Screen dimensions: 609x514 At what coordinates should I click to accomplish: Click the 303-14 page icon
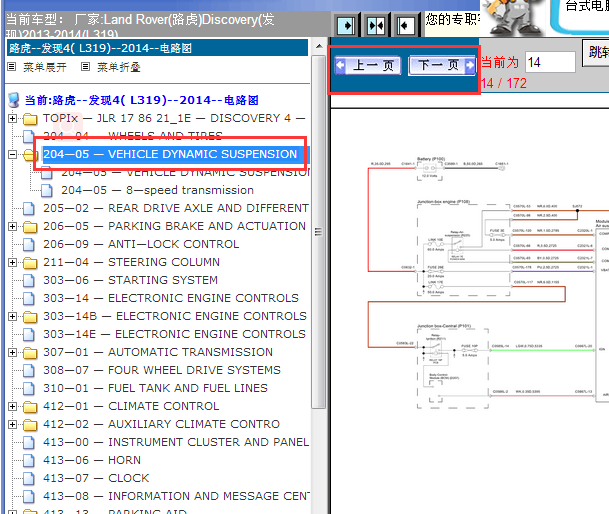click(28, 298)
